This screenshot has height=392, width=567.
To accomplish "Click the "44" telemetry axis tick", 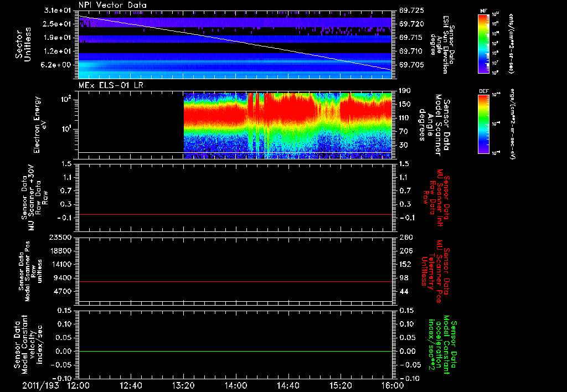I will coord(403,291).
